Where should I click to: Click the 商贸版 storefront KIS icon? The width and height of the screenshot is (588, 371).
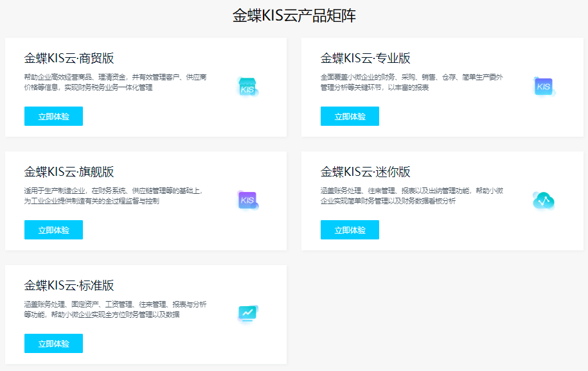pyautogui.click(x=247, y=87)
